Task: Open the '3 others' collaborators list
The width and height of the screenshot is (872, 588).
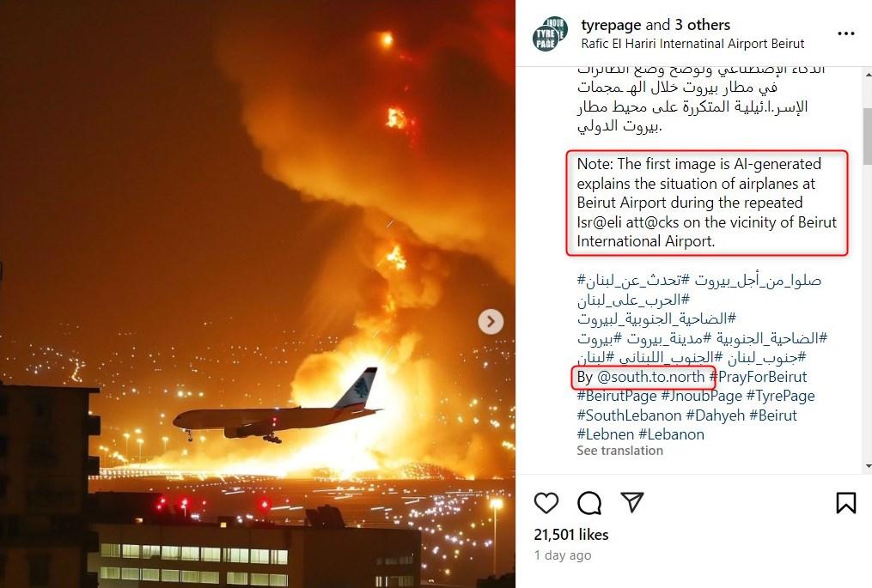Action: 703,25
